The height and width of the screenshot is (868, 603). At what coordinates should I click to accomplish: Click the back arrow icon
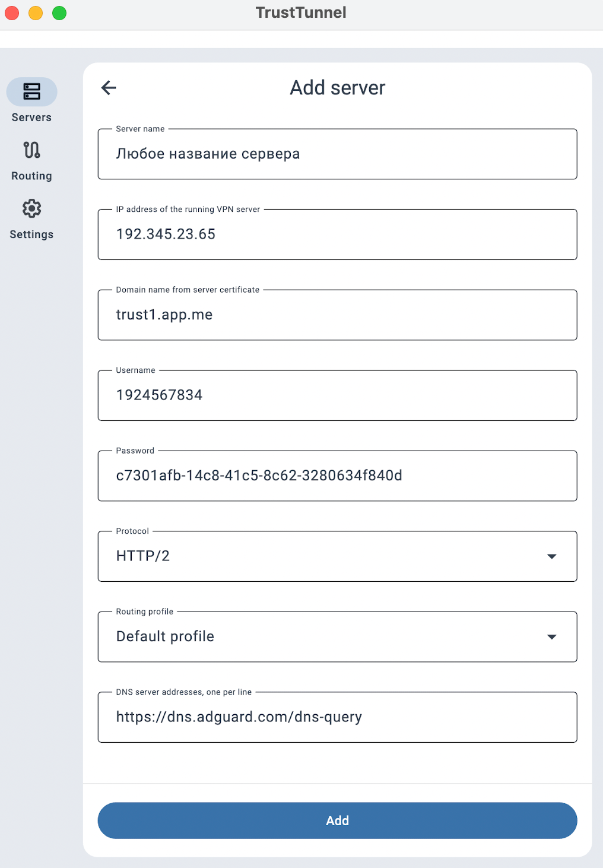coord(109,88)
